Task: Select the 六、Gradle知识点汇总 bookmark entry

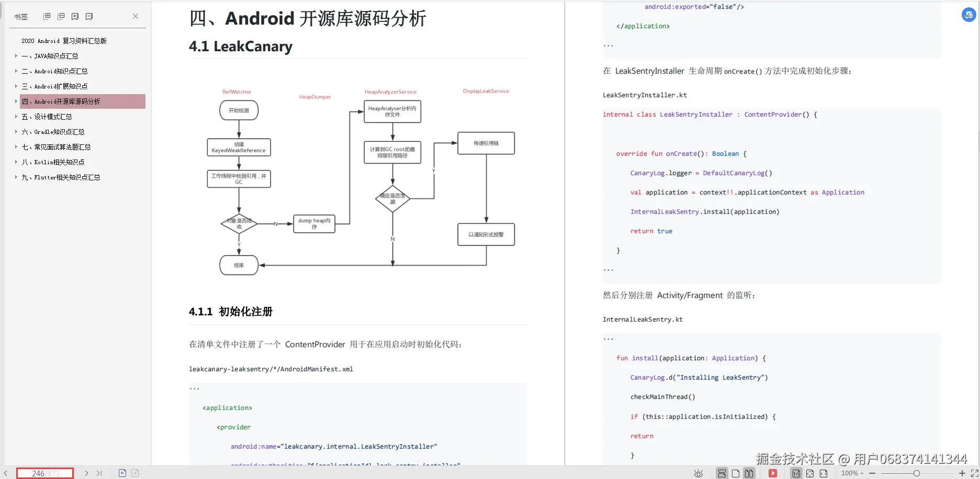Action: point(53,132)
